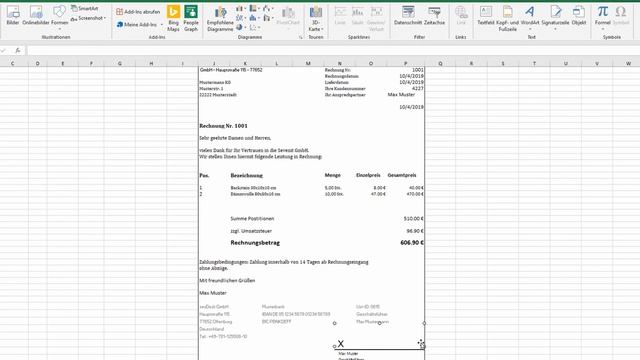Insert a Zeitachse timeline filter

tap(434, 16)
